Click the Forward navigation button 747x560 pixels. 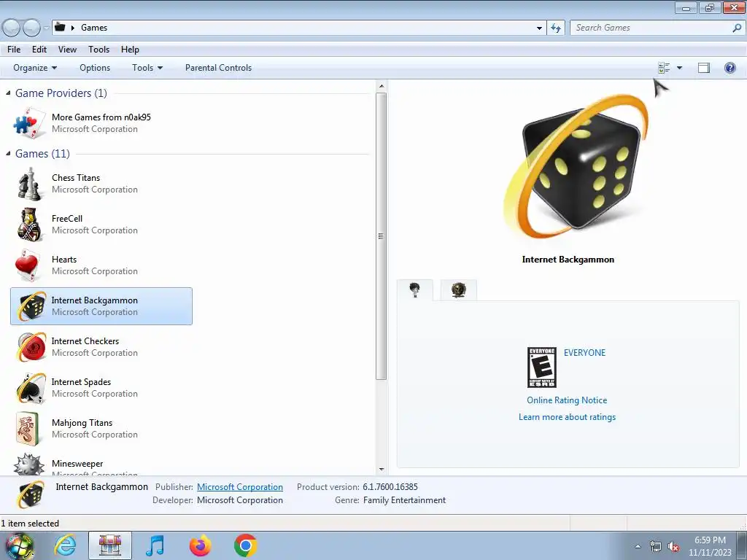point(31,28)
